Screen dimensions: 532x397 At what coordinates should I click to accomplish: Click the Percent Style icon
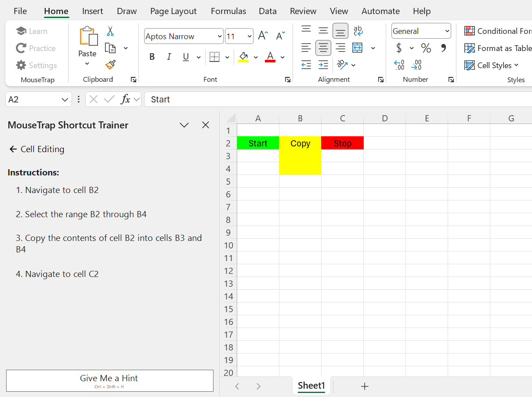pyautogui.click(x=426, y=48)
